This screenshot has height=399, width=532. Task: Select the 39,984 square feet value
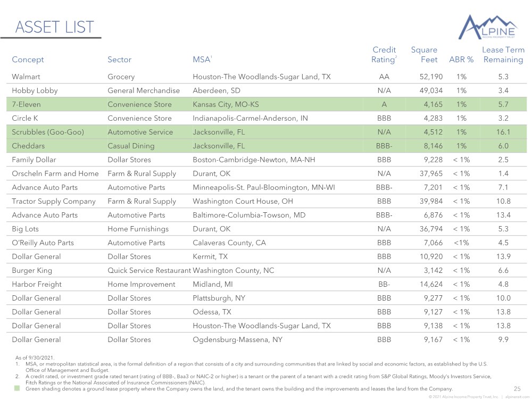tap(431, 202)
